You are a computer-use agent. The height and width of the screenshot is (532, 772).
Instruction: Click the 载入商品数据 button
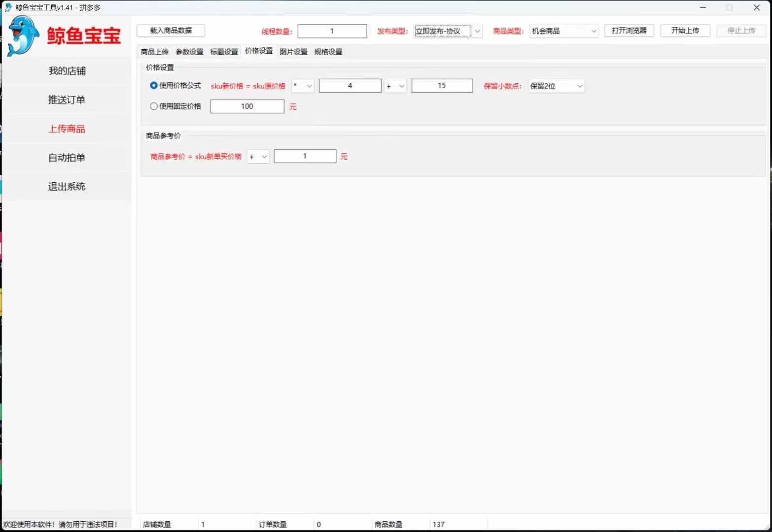pyautogui.click(x=171, y=31)
